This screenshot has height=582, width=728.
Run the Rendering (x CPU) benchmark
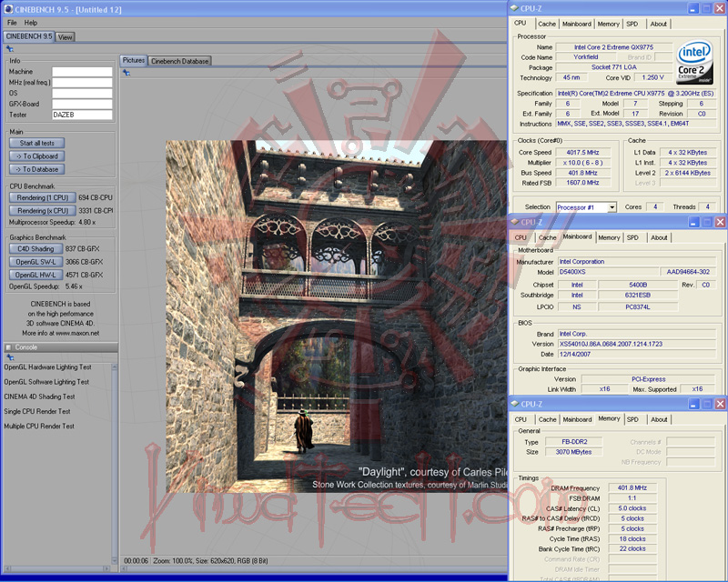pos(42,211)
